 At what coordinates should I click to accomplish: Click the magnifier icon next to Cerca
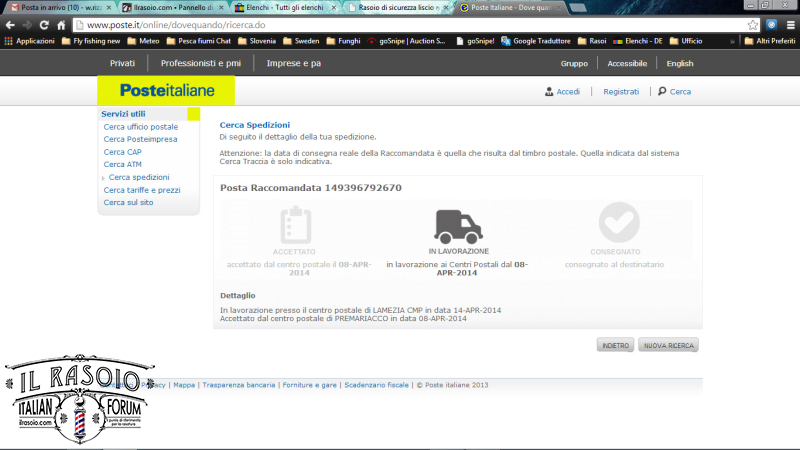(x=662, y=91)
